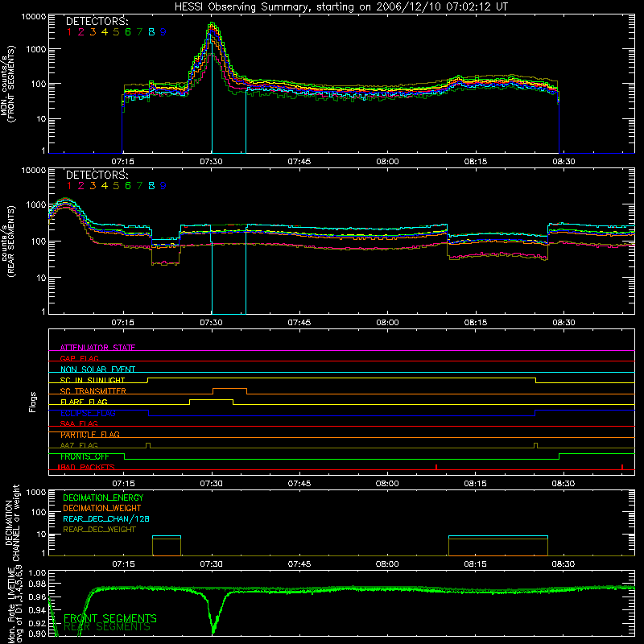This screenshot has height=644, width=644.
Task: Pick detector 4 in the rear segments legend
Action: [x=105, y=186]
